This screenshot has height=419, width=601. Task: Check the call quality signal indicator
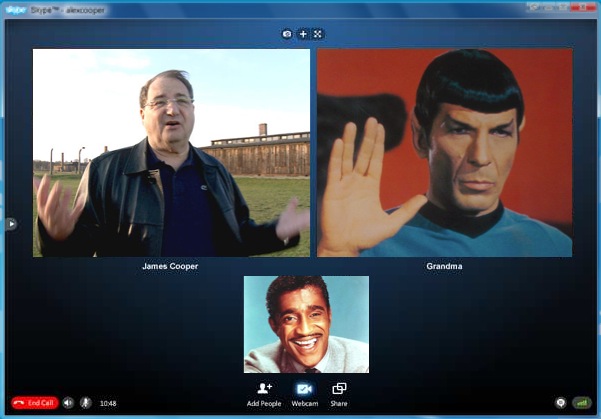(x=581, y=403)
